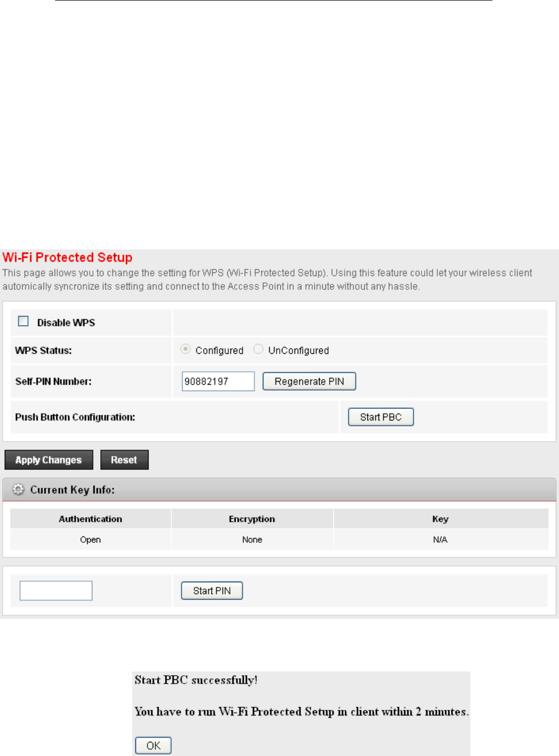Screen dimensions: 559x756
Task: Click OK in the Start PBC dialog
Action: (153, 745)
